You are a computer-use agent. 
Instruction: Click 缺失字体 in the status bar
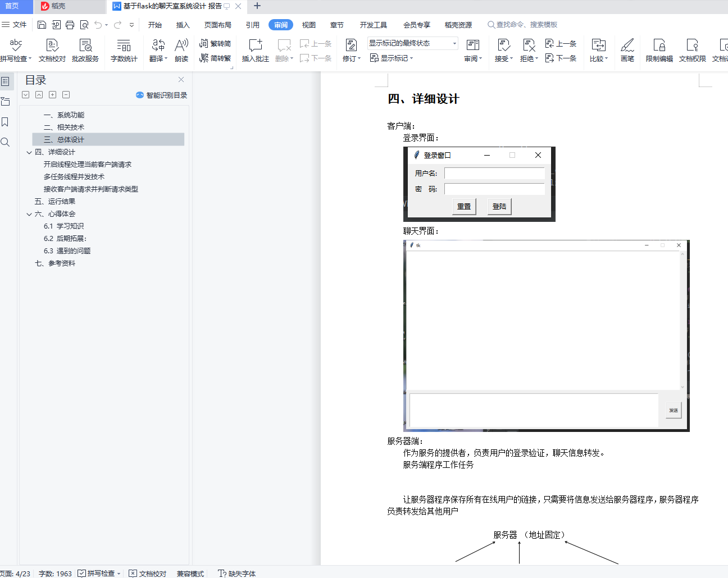click(236, 574)
